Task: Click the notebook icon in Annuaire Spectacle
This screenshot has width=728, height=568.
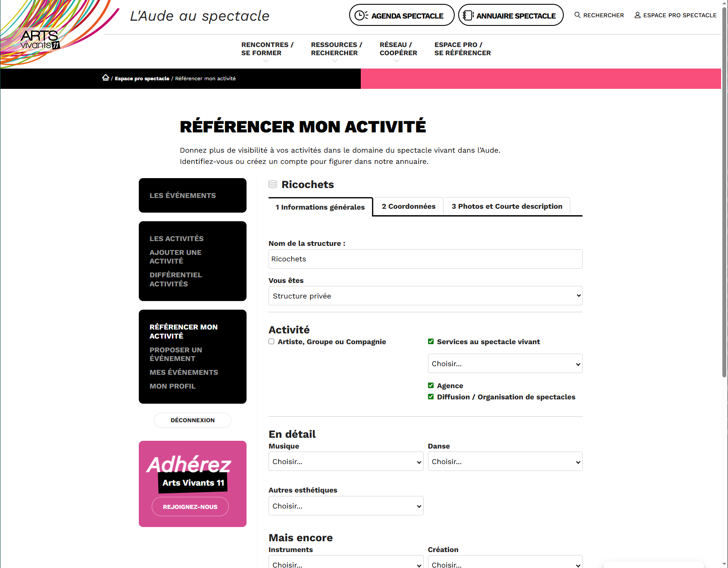Action: click(468, 16)
